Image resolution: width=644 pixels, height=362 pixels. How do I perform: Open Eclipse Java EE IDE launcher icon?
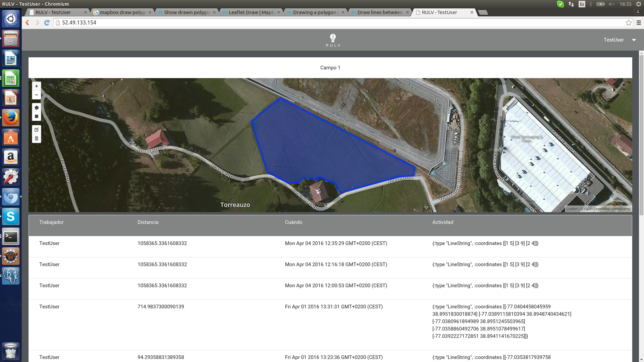pyautogui.click(x=11, y=256)
